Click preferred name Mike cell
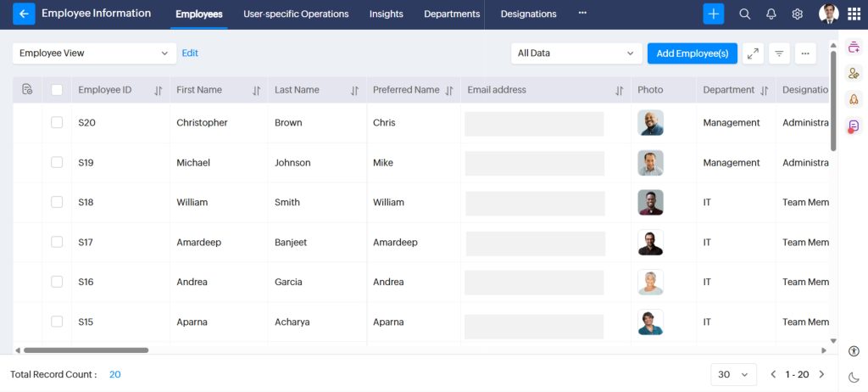Image resolution: width=868 pixels, height=392 pixels. tap(383, 163)
